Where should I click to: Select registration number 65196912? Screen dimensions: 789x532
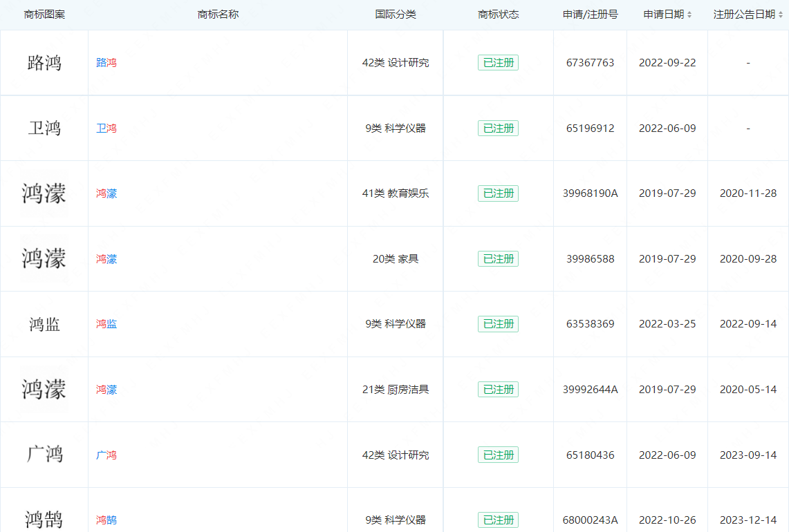[x=591, y=129]
